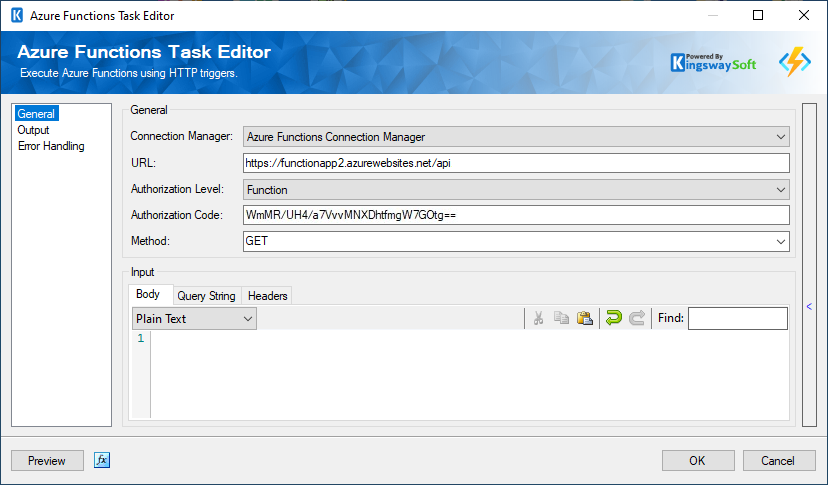Maximize the Task Editor window

(758, 15)
